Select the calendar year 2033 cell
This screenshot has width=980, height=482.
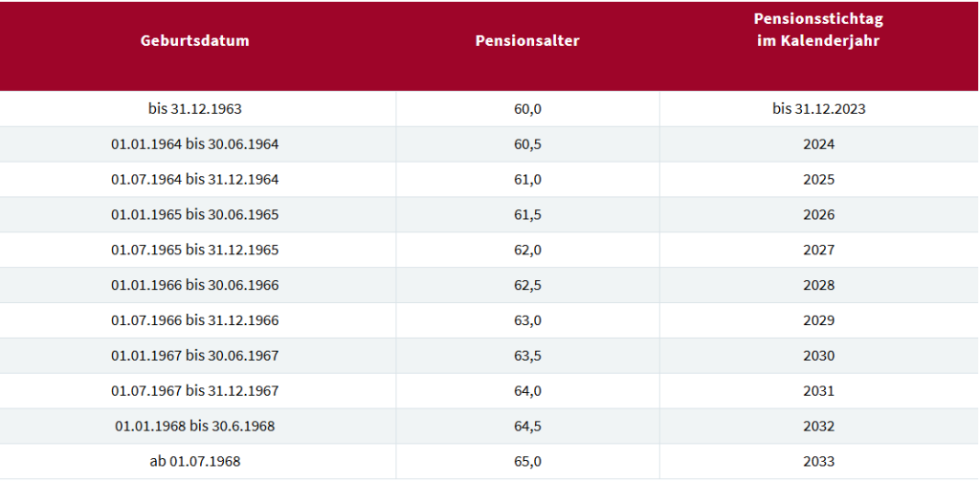(x=819, y=462)
